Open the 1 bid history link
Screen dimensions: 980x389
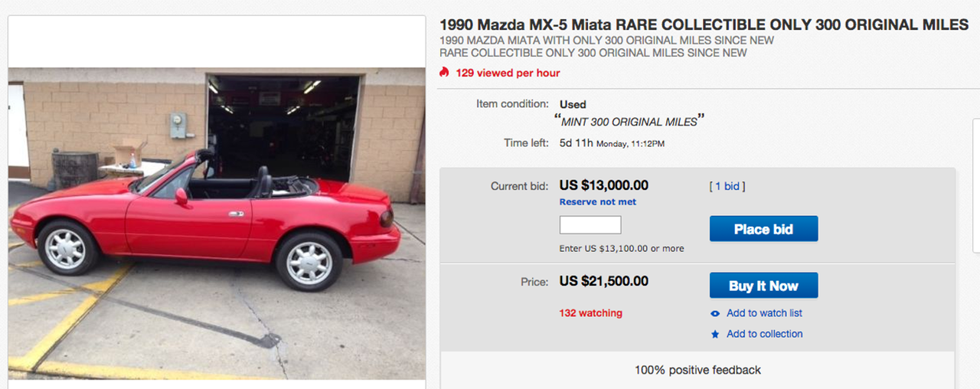(x=727, y=186)
